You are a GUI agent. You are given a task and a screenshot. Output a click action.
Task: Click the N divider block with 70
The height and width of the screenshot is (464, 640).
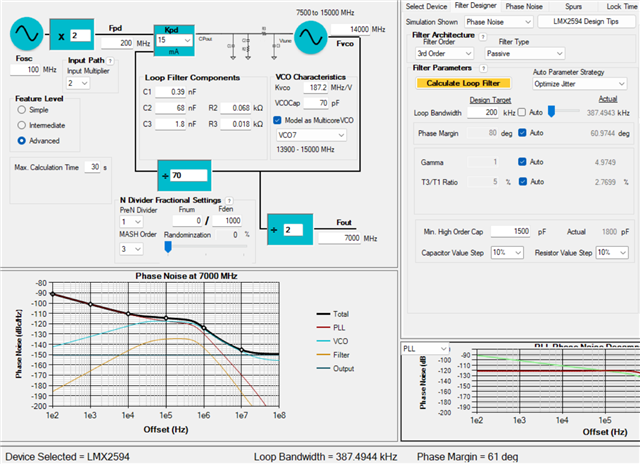pyautogui.click(x=184, y=175)
